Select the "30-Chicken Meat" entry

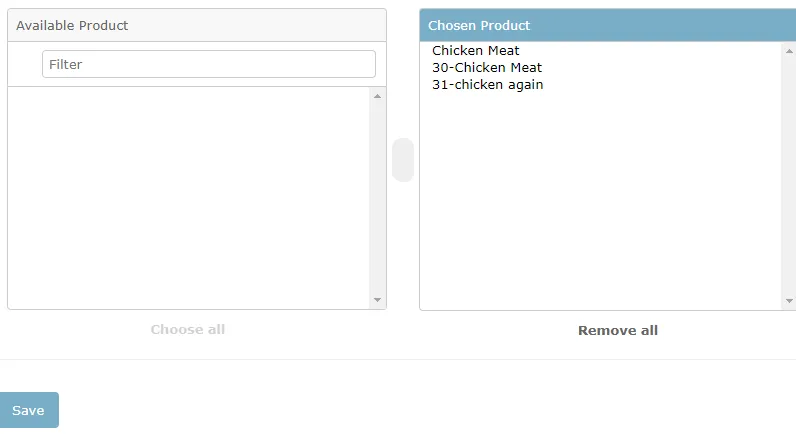[487, 68]
